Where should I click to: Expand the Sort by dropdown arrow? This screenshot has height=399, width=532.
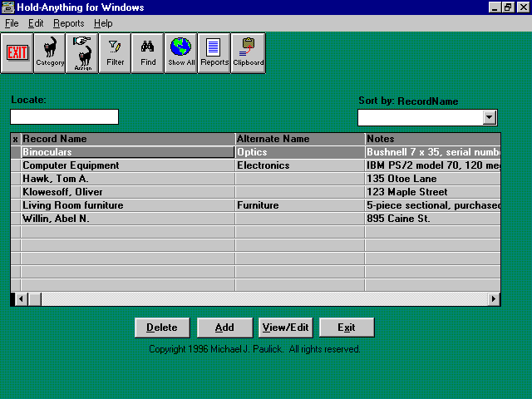click(490, 117)
